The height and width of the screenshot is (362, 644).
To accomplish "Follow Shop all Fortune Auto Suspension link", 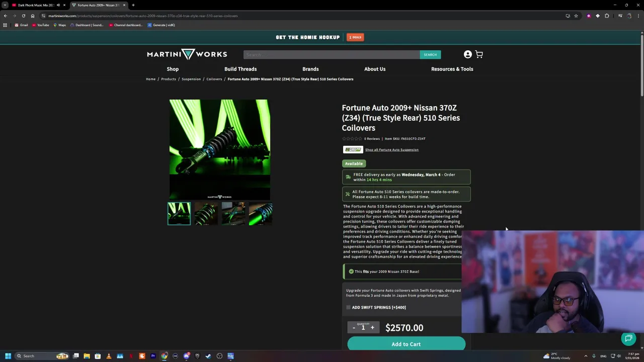I will pyautogui.click(x=392, y=150).
